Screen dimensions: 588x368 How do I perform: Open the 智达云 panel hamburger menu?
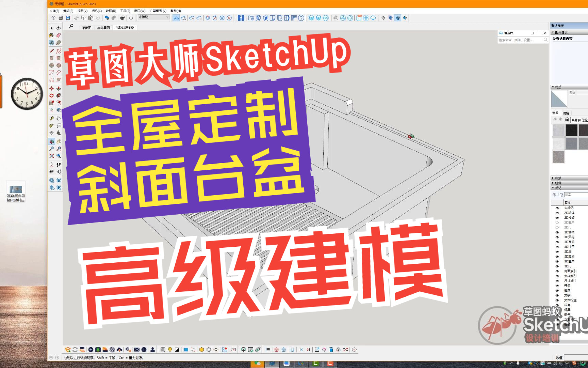coord(539,33)
